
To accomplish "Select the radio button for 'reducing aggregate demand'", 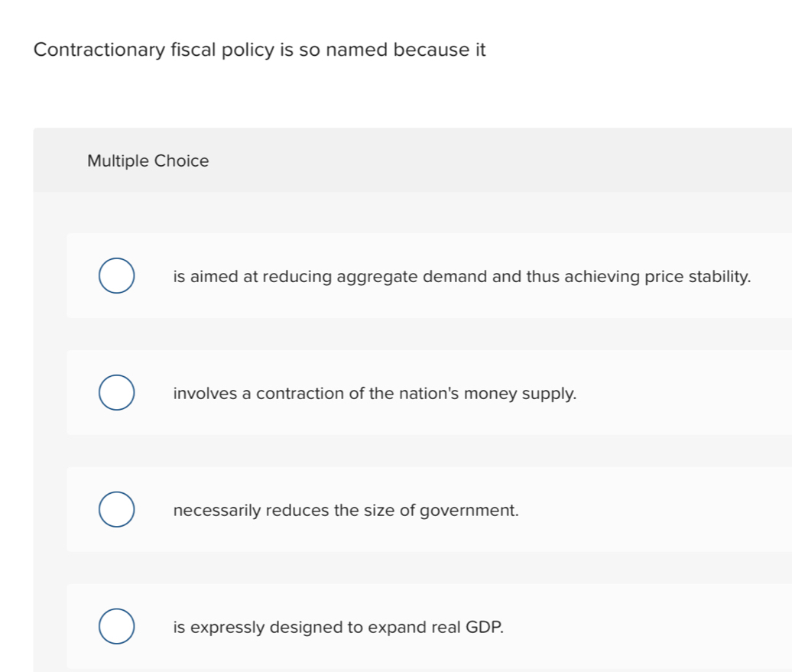I will 117,277.
